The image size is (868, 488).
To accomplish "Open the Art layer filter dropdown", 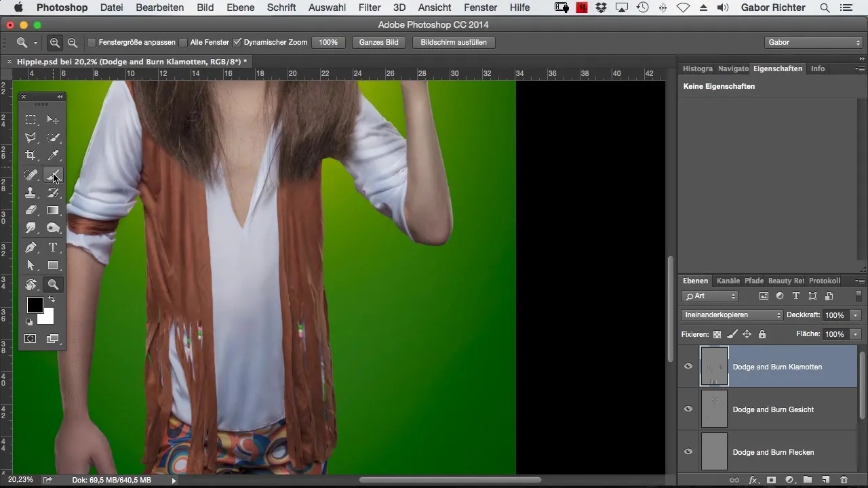I will point(710,296).
